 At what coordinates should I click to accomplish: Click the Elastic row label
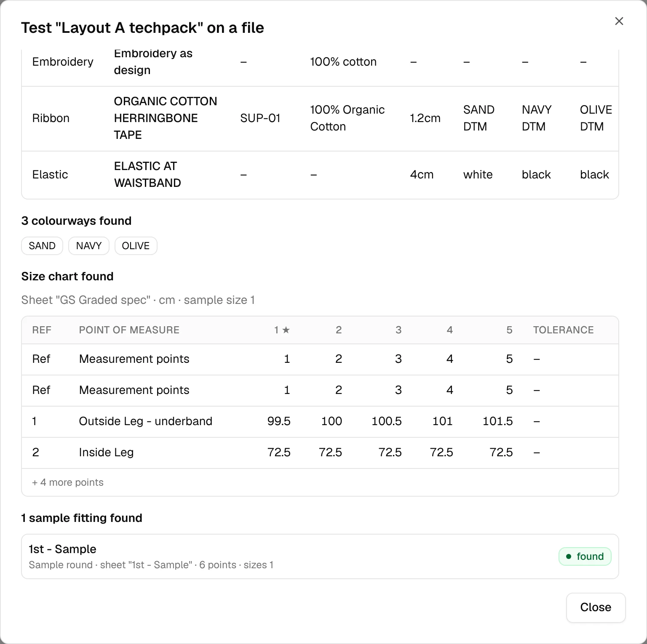[x=50, y=175]
